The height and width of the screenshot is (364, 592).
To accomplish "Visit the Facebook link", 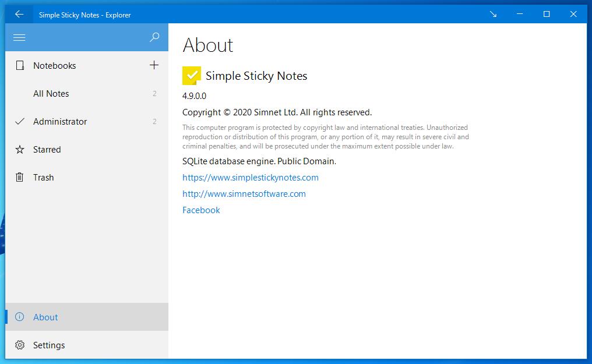I will point(201,210).
